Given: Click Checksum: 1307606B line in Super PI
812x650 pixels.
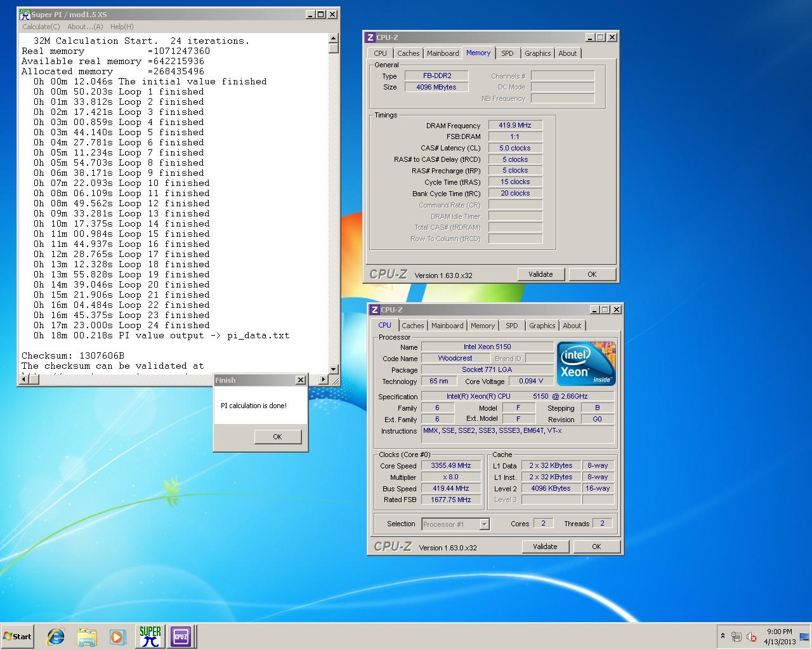Looking at the screenshot, I should [73, 355].
